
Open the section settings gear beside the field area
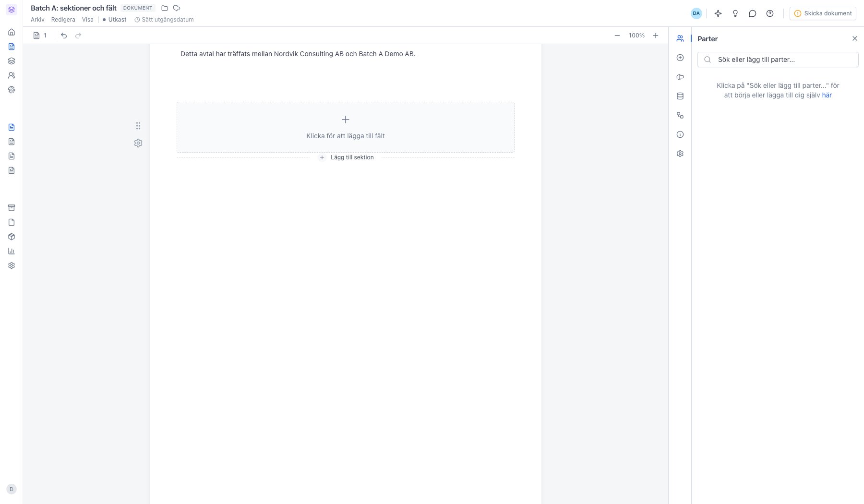point(138,143)
